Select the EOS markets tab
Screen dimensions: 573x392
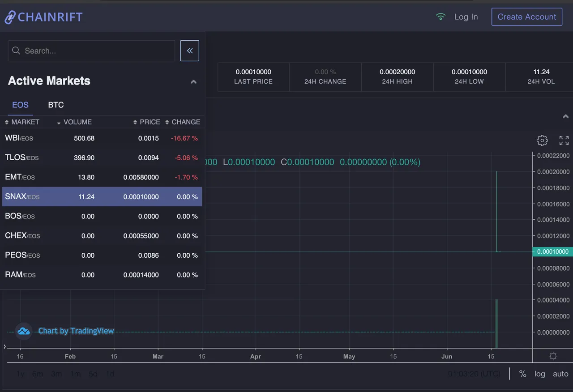pyautogui.click(x=20, y=105)
